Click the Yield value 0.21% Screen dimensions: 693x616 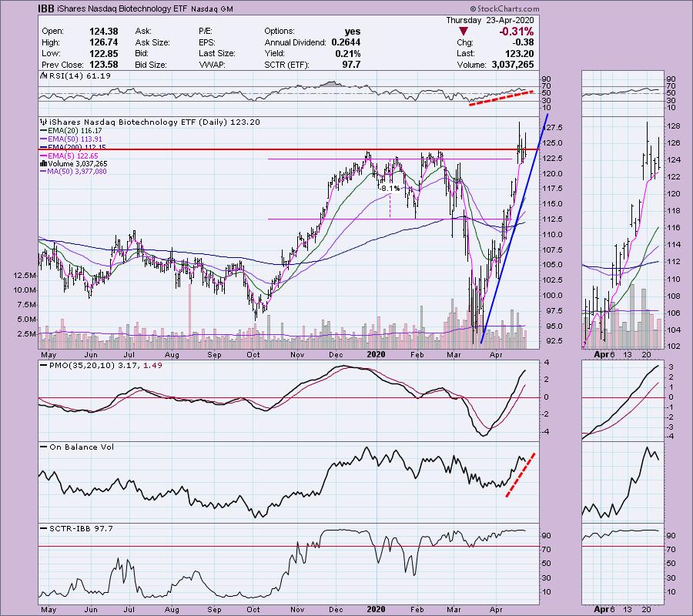pos(347,53)
